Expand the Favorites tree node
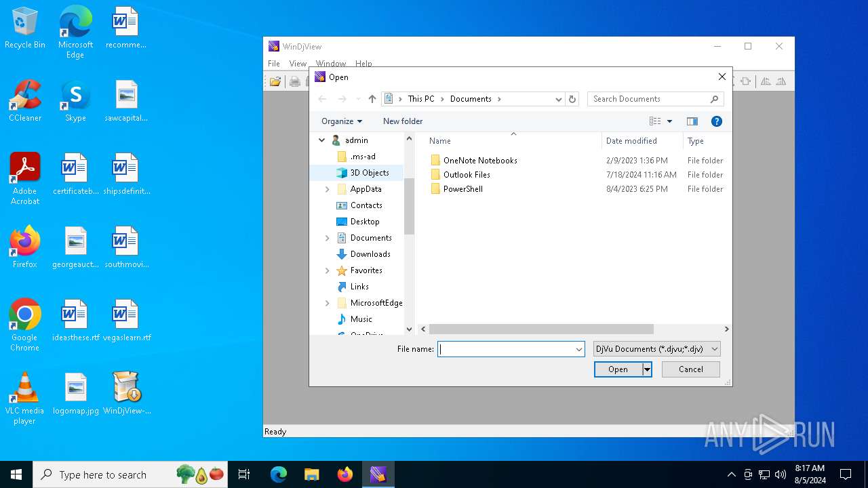The image size is (868, 488). [328, 270]
